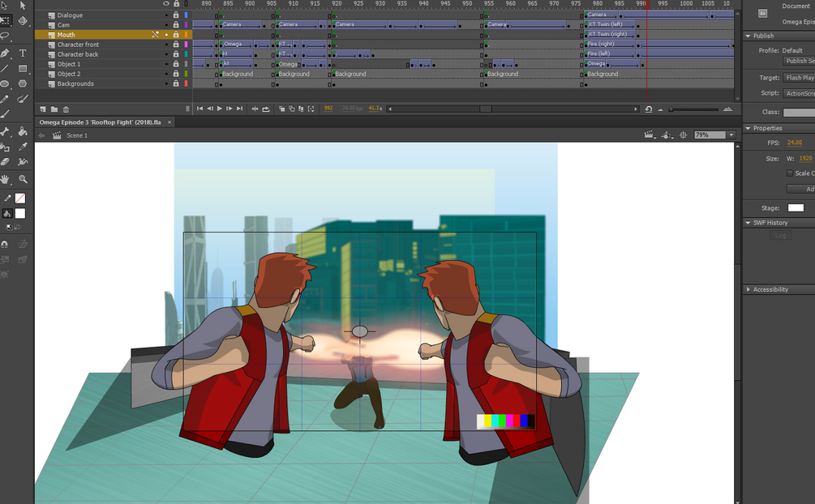
Task: Click the Class input field
Action: point(799,113)
